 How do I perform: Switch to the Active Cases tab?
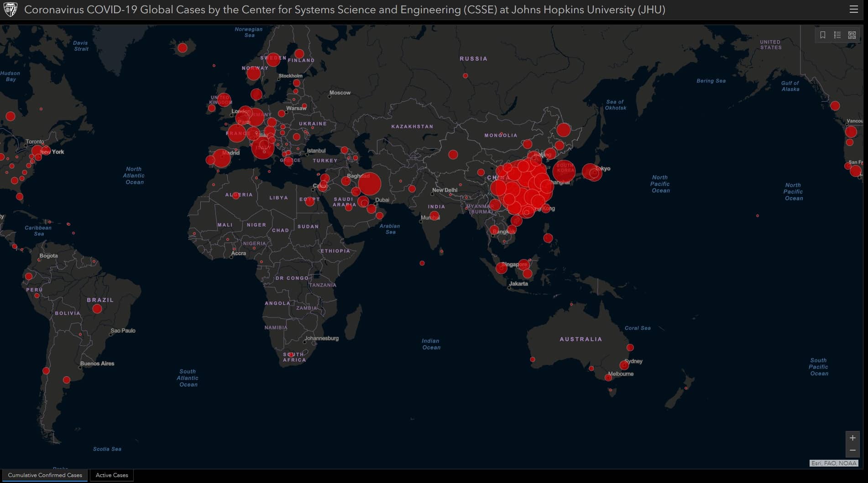(x=112, y=475)
